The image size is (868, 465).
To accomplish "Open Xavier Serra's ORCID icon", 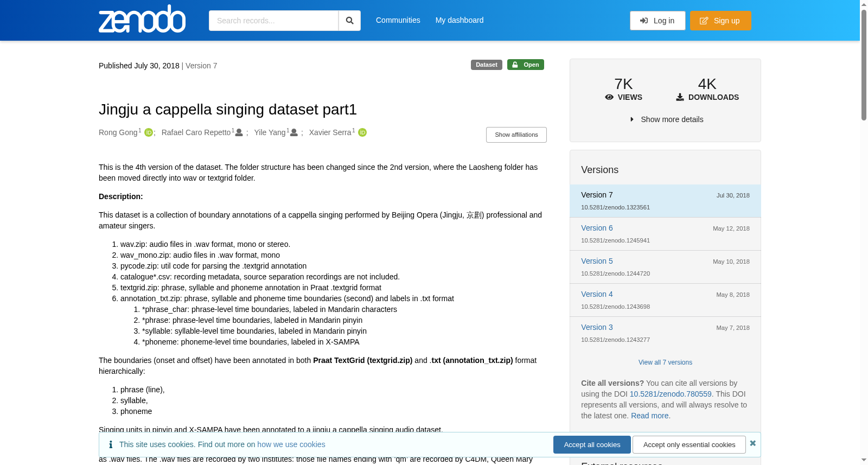I will (x=362, y=133).
